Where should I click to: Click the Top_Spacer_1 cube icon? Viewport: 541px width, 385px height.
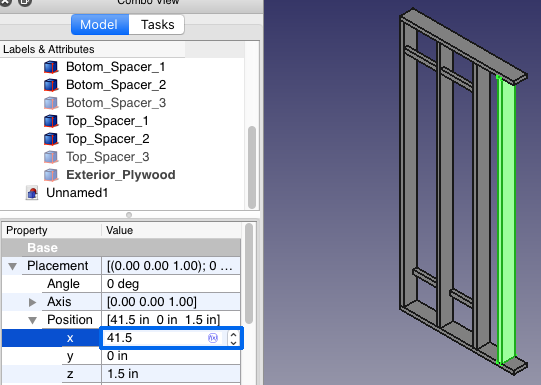(x=51, y=121)
